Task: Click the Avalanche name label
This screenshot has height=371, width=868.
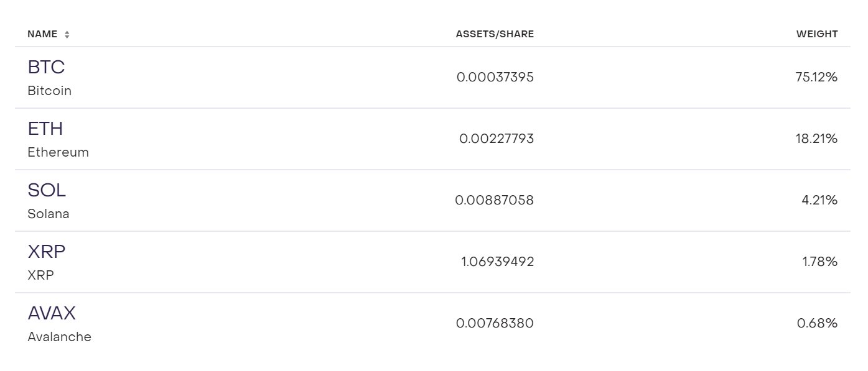Action: pyautogui.click(x=59, y=337)
